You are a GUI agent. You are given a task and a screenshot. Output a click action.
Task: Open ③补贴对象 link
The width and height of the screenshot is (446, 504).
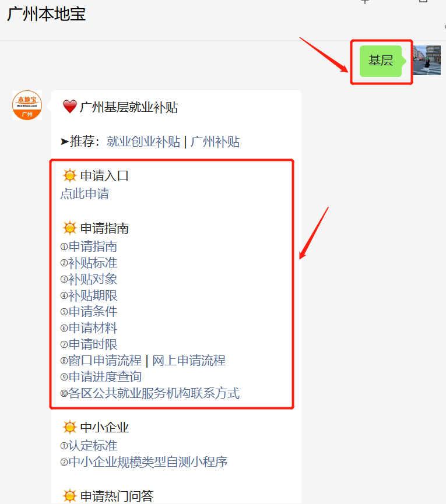tap(89, 279)
